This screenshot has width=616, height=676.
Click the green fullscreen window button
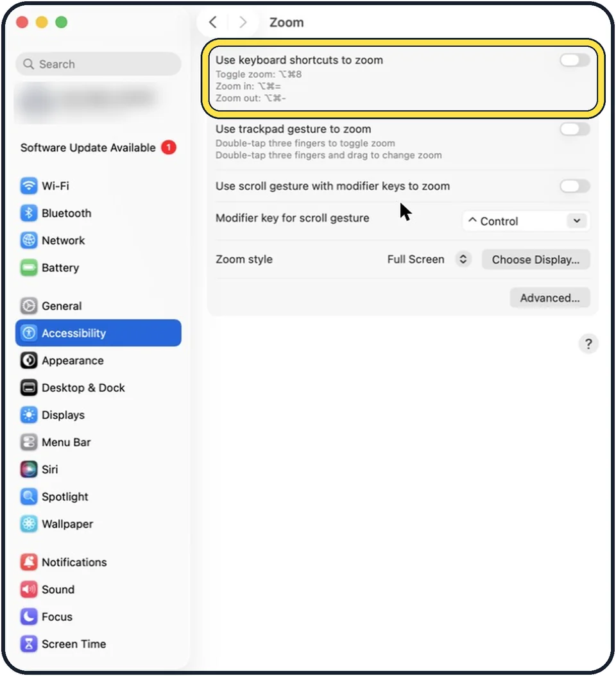pos(61,22)
